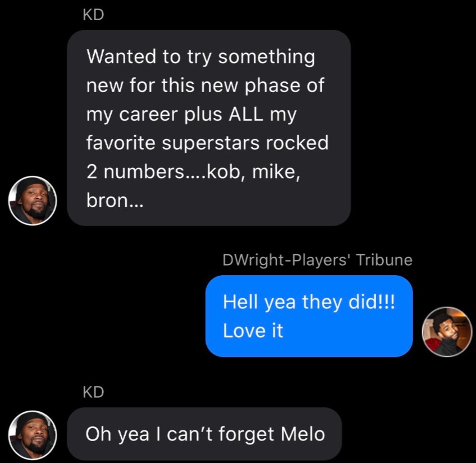Click the top KD sender name
Image resolution: width=476 pixels, height=463 pixels.
click(x=93, y=16)
